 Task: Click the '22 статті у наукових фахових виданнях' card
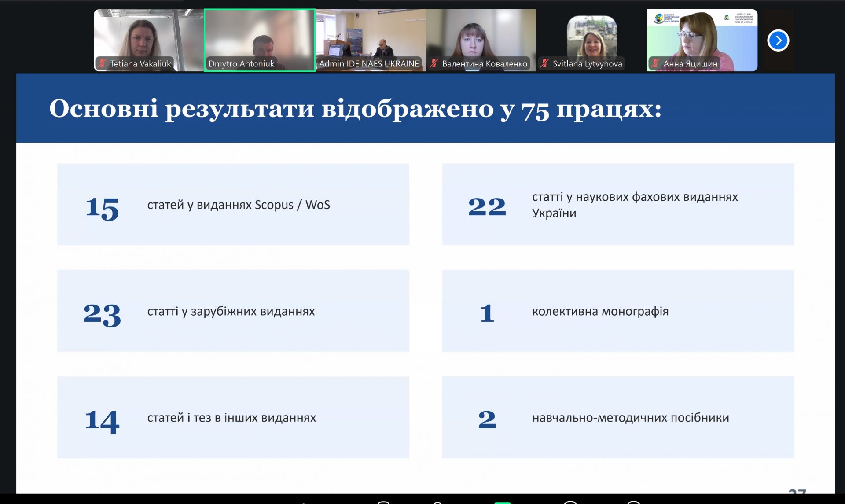617,205
